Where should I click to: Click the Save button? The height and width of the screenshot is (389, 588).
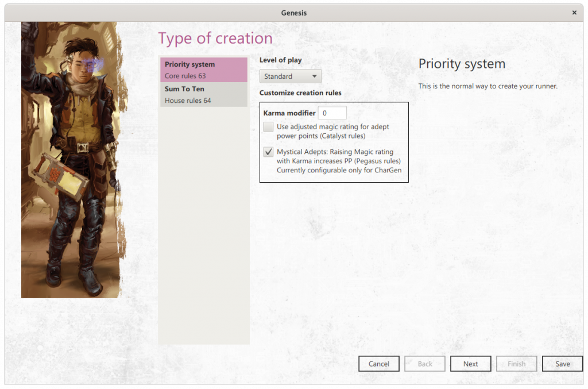coord(563,364)
